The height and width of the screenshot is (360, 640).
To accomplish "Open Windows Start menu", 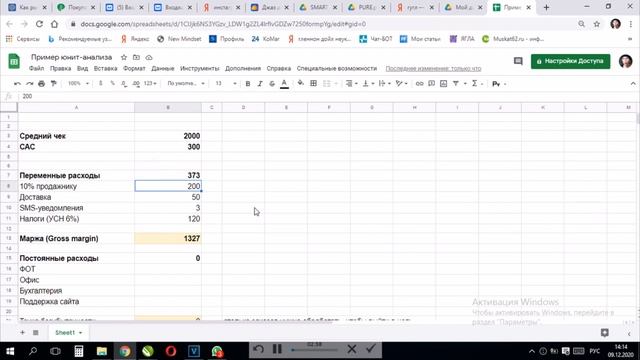I will 9,351.
